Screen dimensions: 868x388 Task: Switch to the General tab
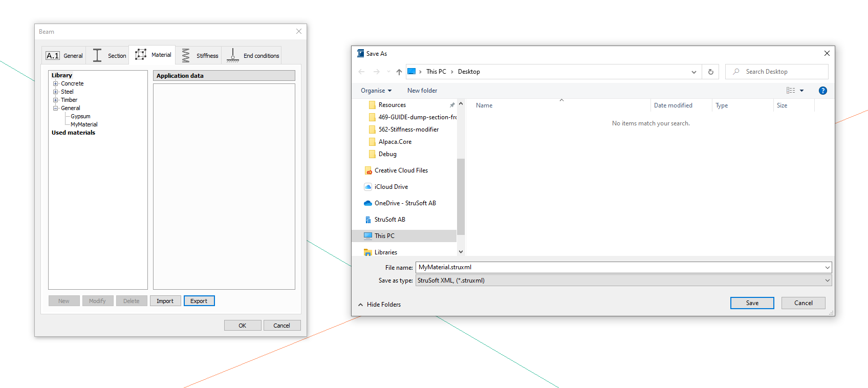coord(64,55)
